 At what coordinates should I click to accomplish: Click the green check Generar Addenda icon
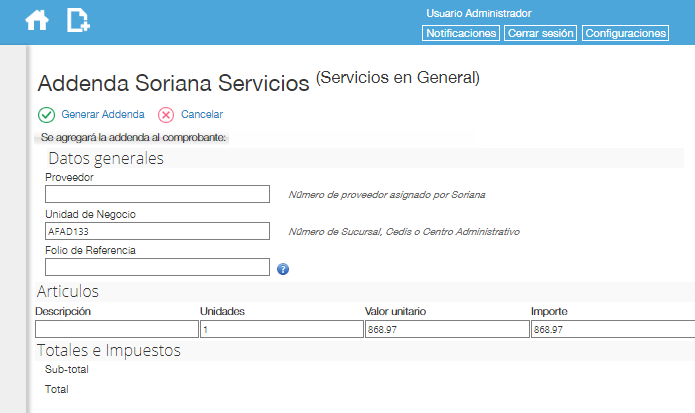tap(47, 115)
